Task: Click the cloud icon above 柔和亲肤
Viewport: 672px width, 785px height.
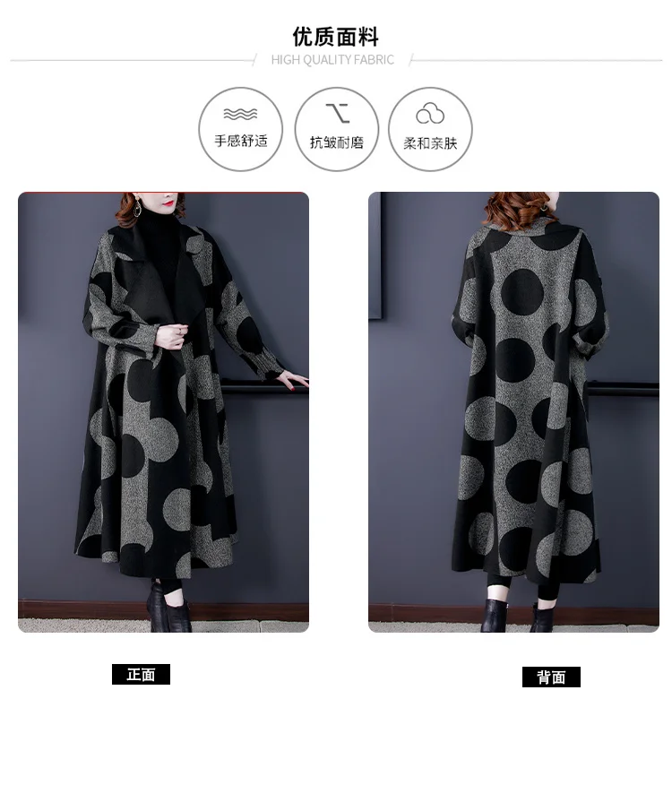Action: [430, 113]
